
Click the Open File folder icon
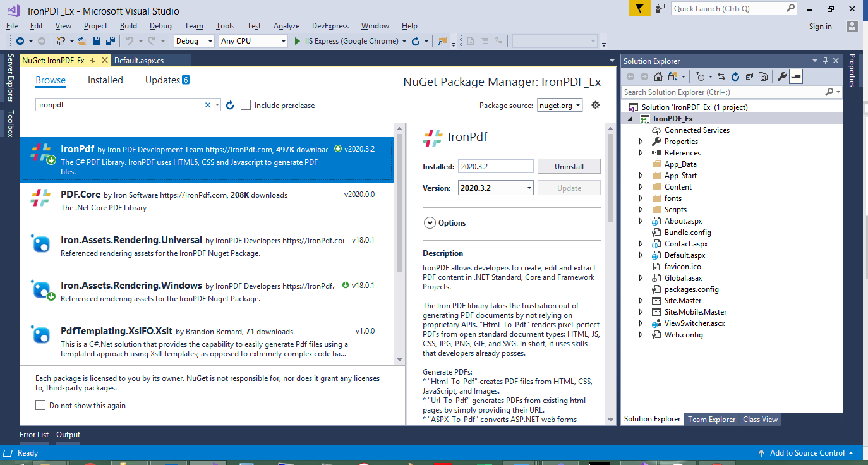(83, 41)
